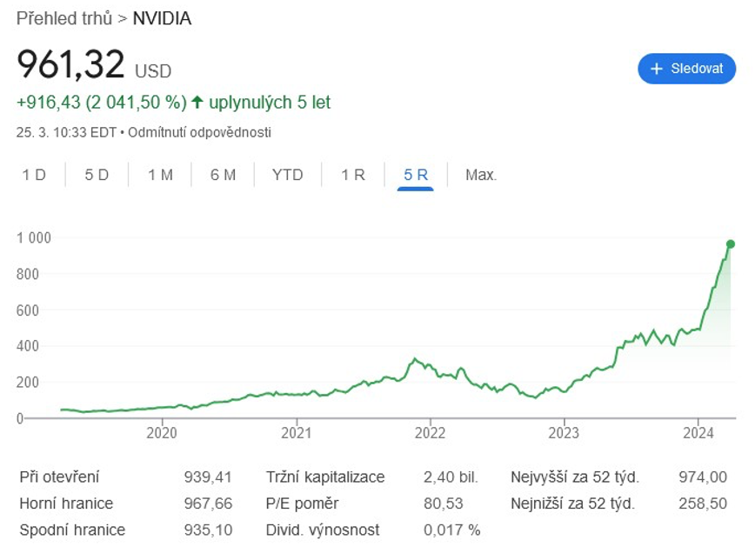Select the 1 D time range tab
The image size is (755, 560).
[34, 175]
